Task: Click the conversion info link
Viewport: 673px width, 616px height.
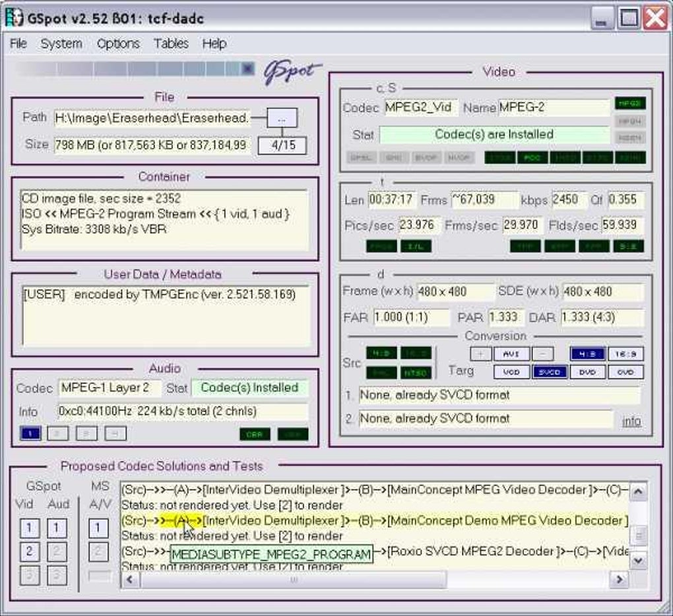Action: [631, 421]
